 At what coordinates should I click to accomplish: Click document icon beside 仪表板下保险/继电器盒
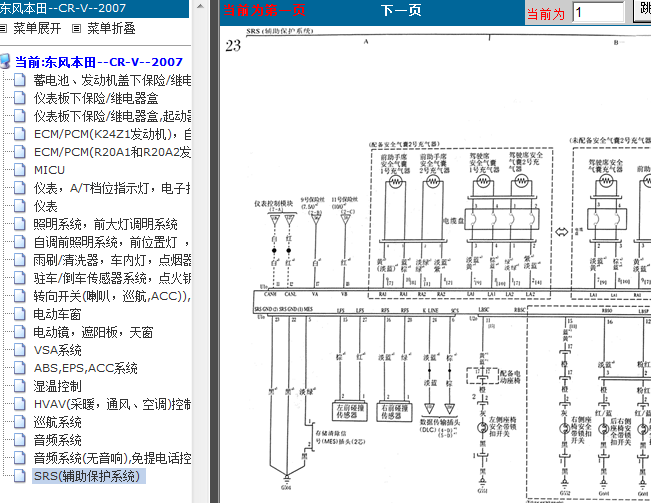[x=20, y=98]
